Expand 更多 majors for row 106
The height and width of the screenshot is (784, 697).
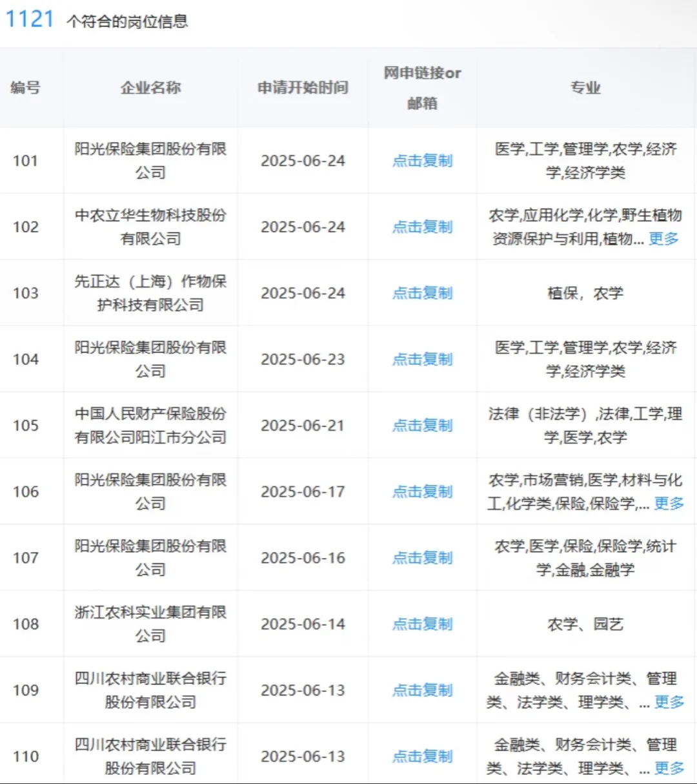669,504
